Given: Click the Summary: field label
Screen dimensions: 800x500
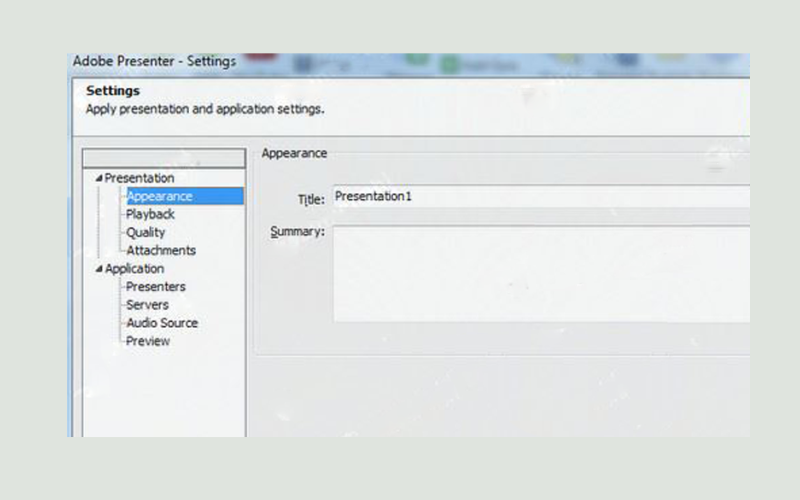Looking at the screenshot, I should pyautogui.click(x=297, y=232).
